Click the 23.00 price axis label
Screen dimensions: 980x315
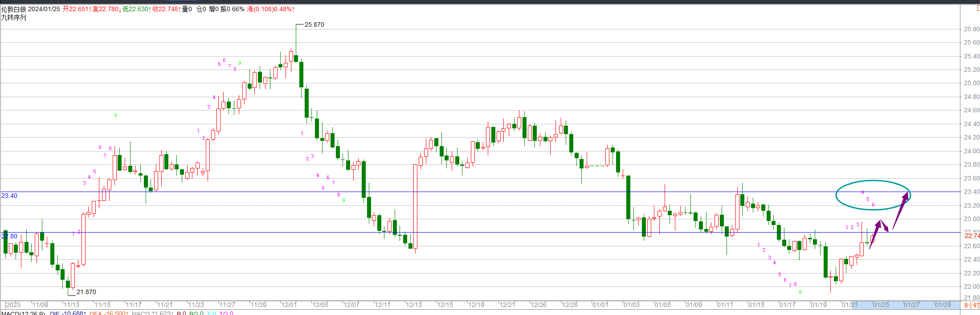point(972,219)
